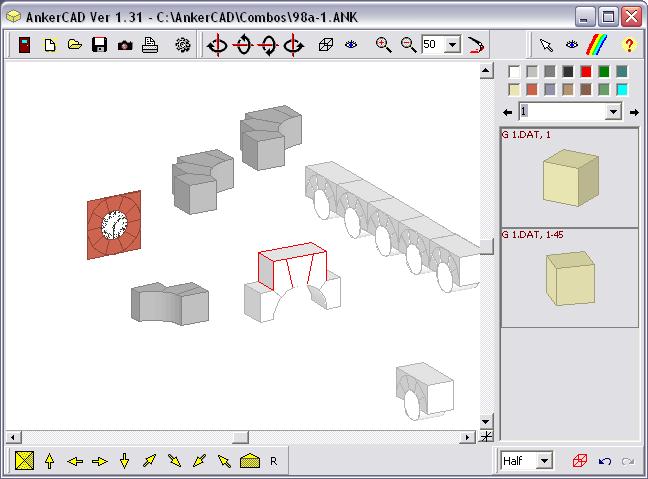
Task: Click the exit door icon
Action: click(x=25, y=45)
